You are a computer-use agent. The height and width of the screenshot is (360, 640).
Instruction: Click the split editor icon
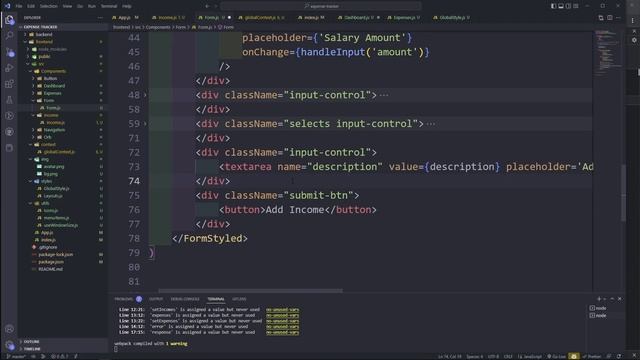(610, 18)
